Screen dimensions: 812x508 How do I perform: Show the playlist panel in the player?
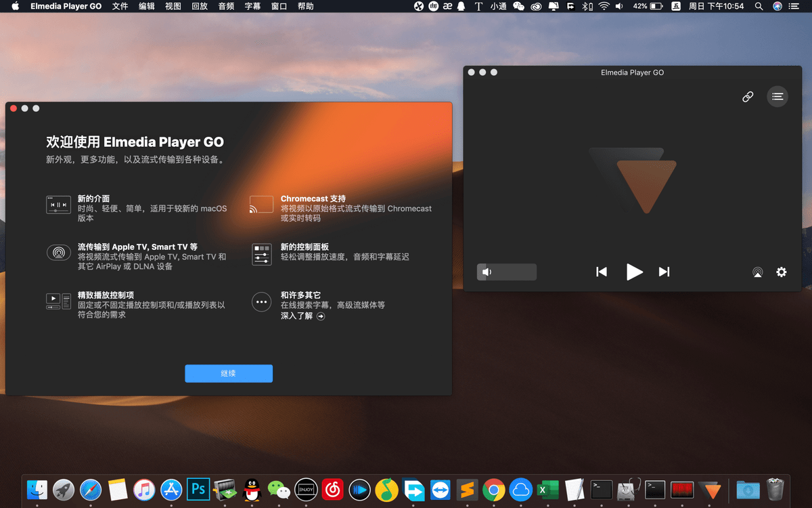tap(777, 97)
